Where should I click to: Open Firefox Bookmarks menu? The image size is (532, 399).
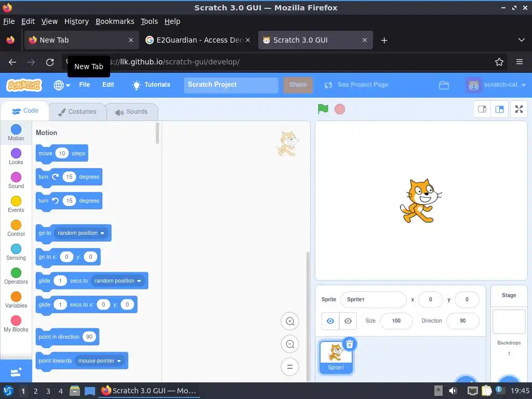click(x=115, y=21)
